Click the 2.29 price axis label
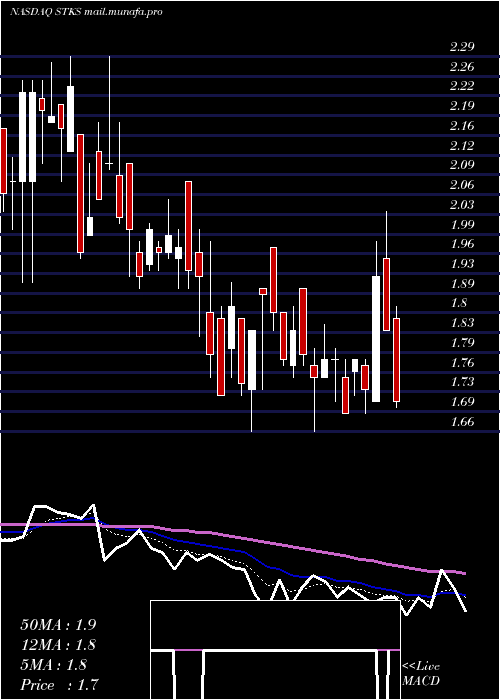 pos(462,47)
